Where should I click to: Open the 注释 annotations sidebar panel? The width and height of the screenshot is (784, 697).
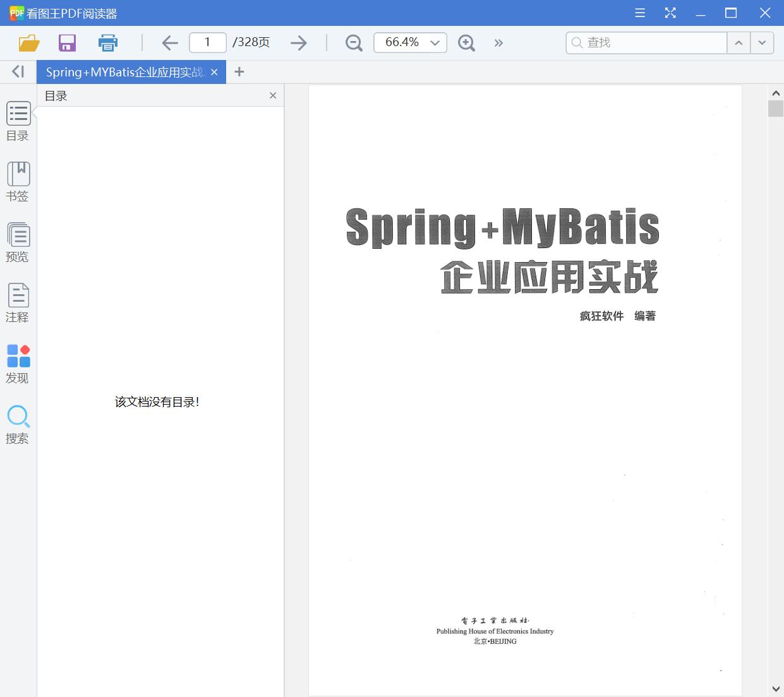pyautogui.click(x=18, y=303)
